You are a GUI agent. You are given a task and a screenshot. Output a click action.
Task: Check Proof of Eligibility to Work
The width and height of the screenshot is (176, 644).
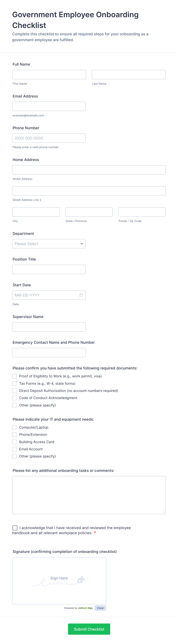pos(15,376)
